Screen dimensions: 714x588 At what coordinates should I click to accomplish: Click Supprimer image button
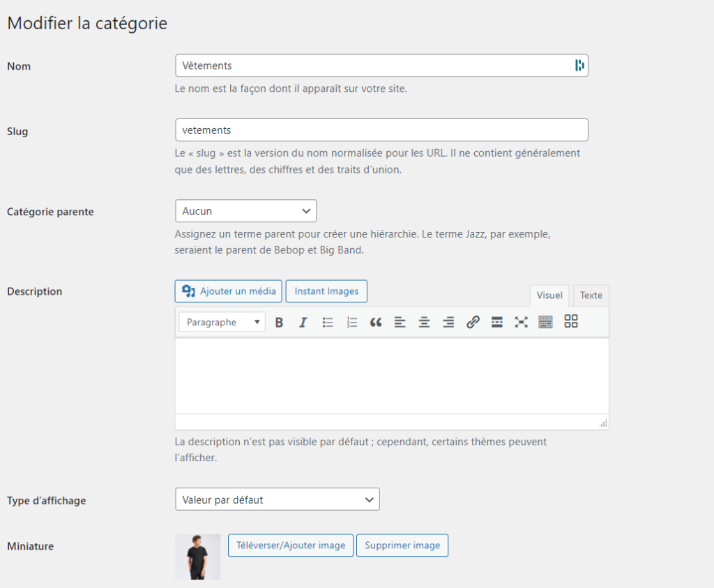click(402, 546)
